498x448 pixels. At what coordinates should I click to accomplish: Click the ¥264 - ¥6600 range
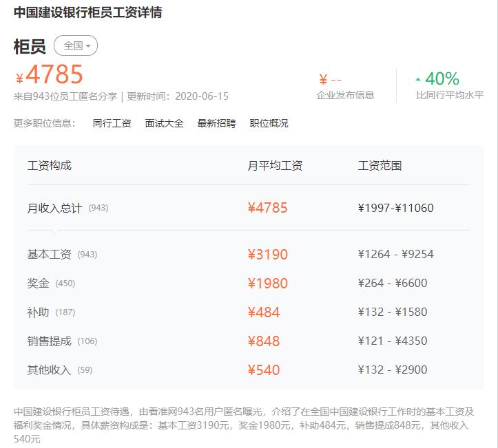(x=393, y=283)
